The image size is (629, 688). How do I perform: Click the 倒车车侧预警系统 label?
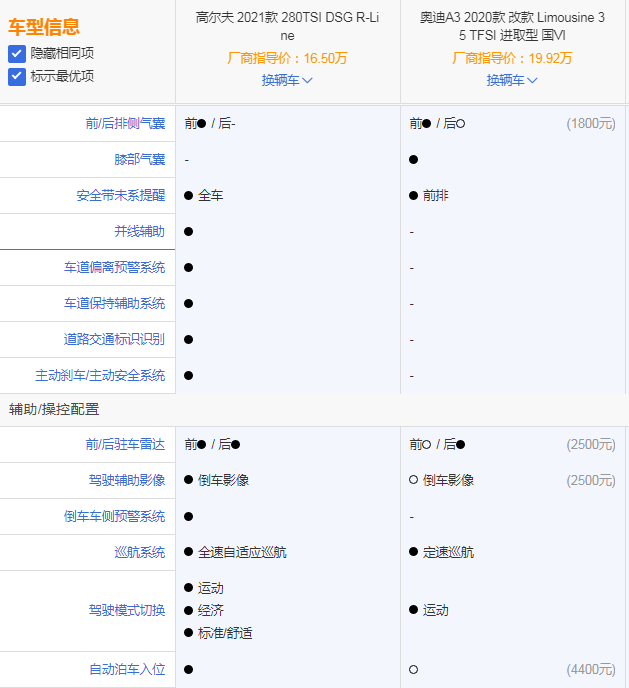click(x=115, y=517)
